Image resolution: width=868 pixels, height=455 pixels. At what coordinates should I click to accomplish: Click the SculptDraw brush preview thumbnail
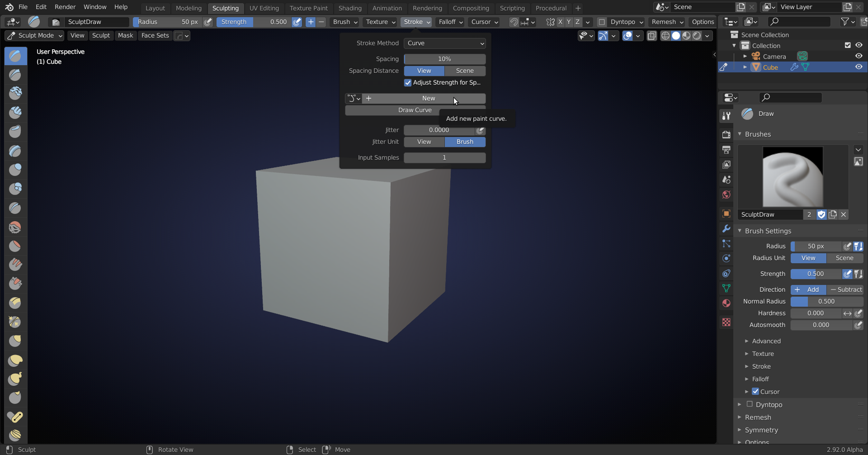pos(793,176)
